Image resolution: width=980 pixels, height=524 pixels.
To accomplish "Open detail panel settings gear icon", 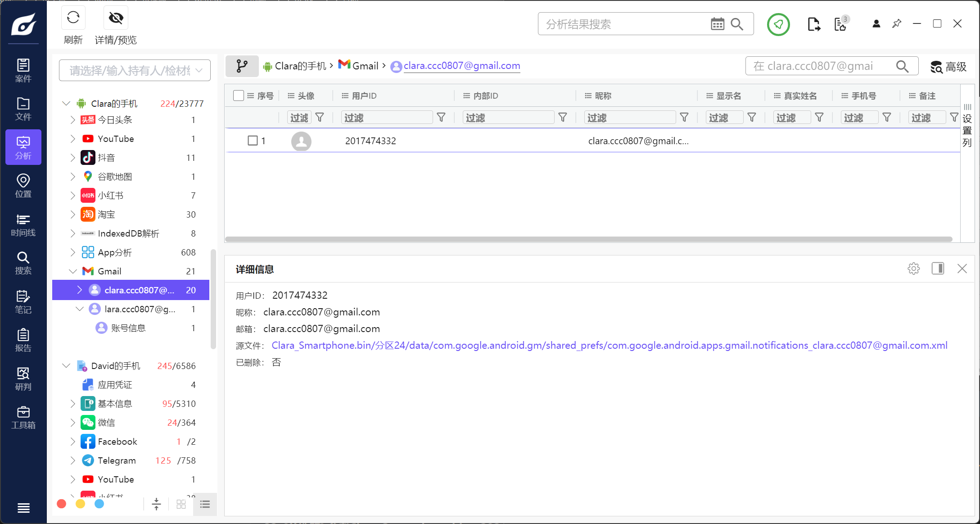I will pos(913,269).
